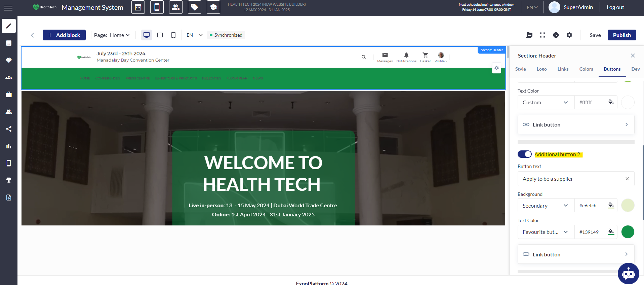644x285 pixels.
Task: Open the EN language dropdown in builder toolbar
Action: point(195,35)
